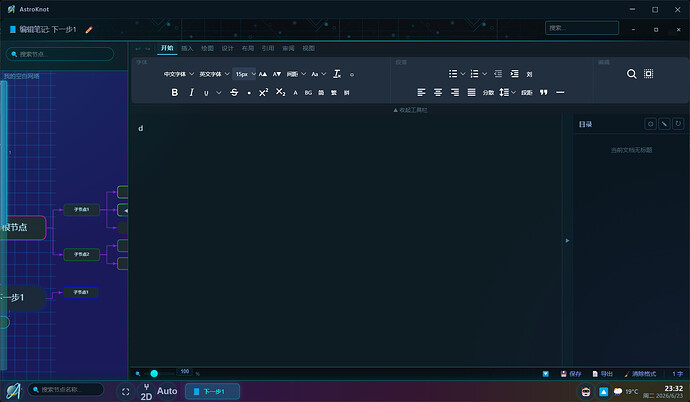
Task: Open the 英文字体 font dropdown
Action: (x=214, y=74)
